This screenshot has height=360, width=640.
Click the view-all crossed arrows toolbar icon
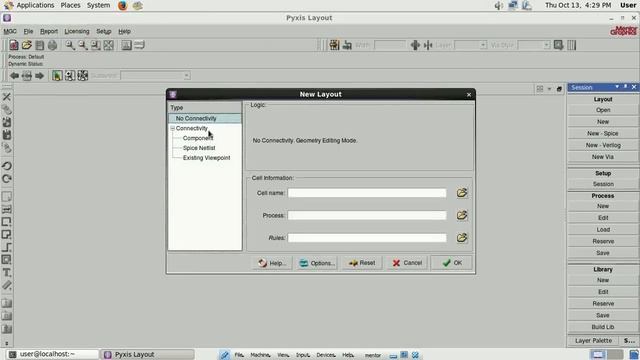point(109,45)
